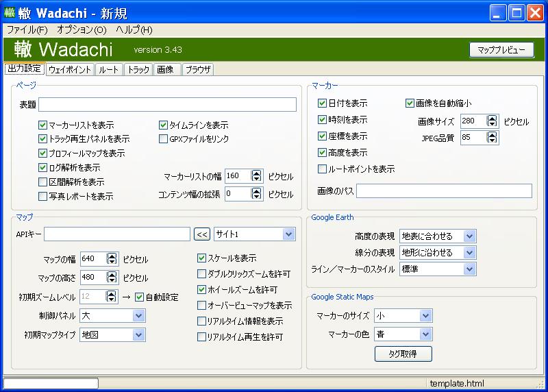Viewport: 548px width, 392px height.
Task: Switch to the ルート tab
Action: (109, 70)
